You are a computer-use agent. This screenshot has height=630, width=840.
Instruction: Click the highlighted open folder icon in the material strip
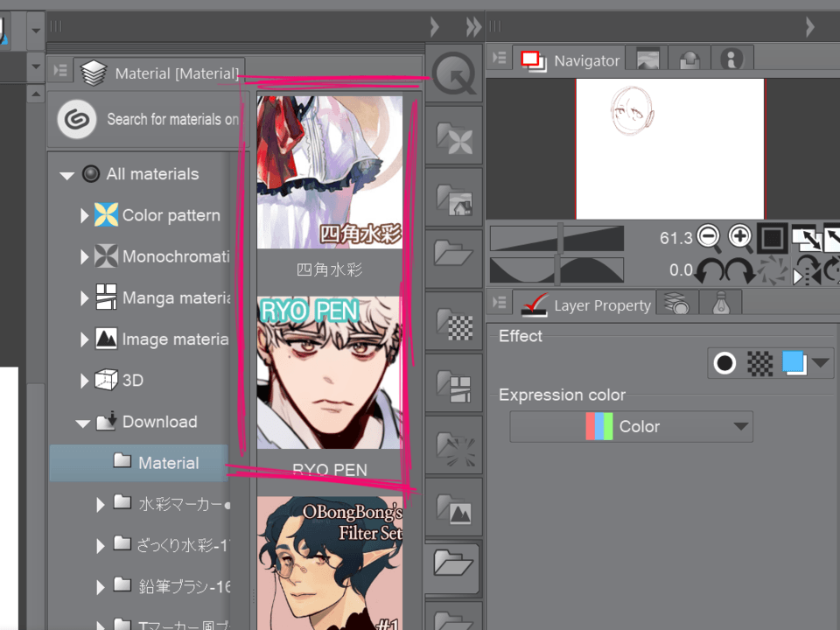point(454,567)
